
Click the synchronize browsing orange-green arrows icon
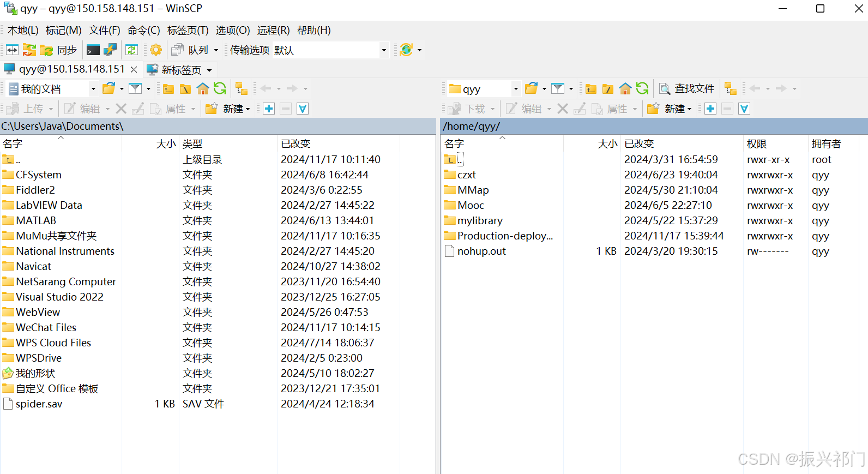(29, 50)
